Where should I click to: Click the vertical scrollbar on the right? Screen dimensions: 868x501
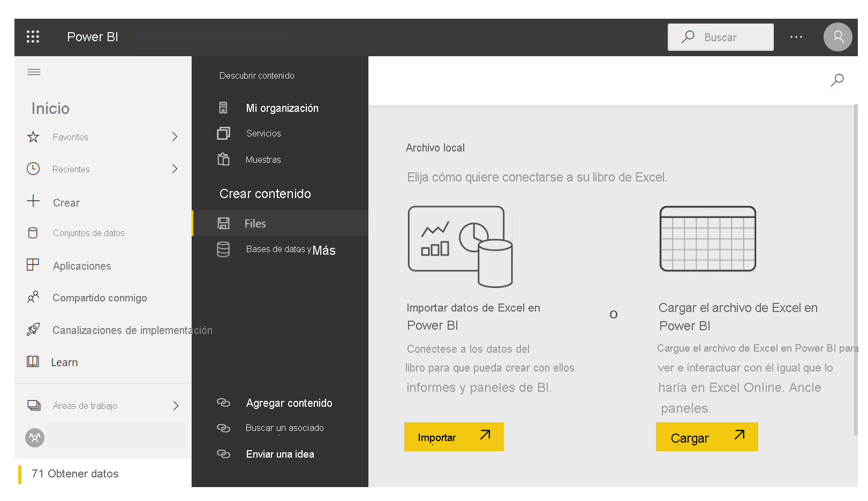[855, 270]
